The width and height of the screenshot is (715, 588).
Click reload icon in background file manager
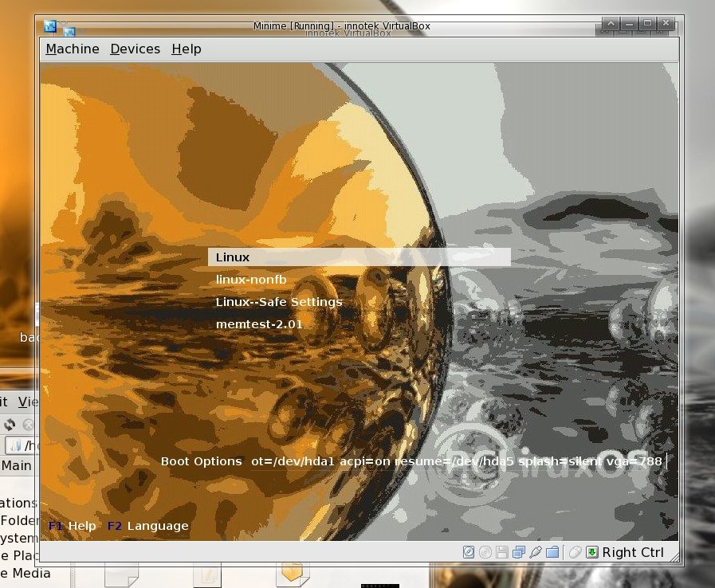[x=10, y=425]
